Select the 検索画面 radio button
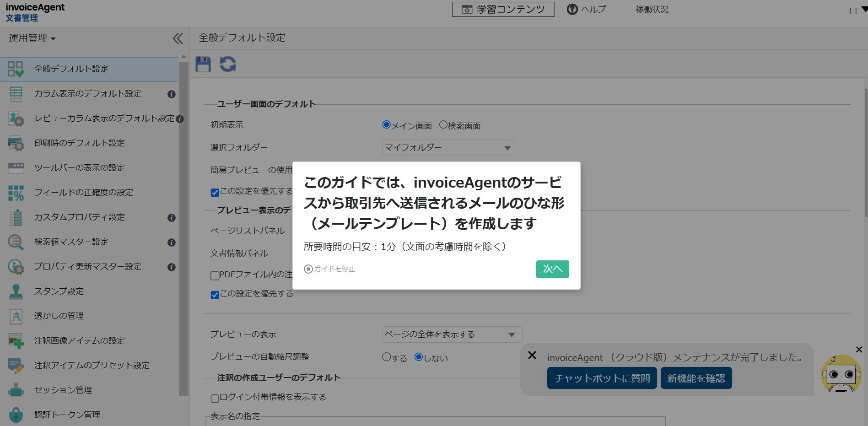The width and height of the screenshot is (868, 426). pos(443,124)
